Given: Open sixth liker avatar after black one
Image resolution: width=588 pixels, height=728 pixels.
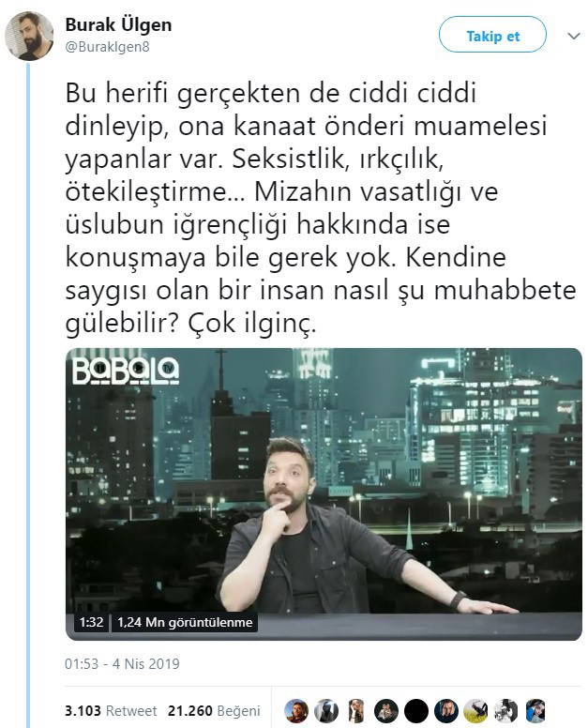Looking at the screenshot, I should (446, 711).
